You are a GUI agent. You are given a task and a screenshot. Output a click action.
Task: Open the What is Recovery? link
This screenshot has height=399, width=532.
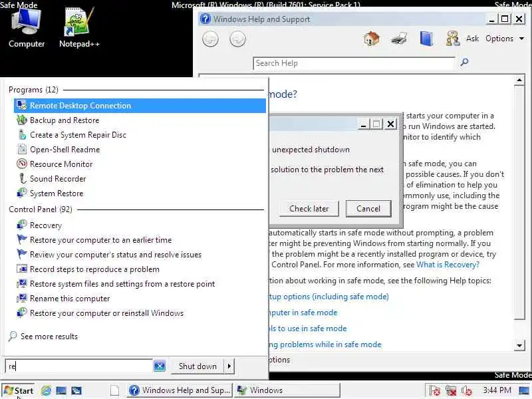(x=448, y=265)
